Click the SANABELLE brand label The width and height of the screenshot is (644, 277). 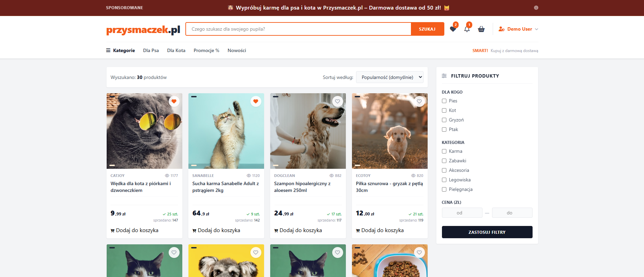(x=203, y=176)
